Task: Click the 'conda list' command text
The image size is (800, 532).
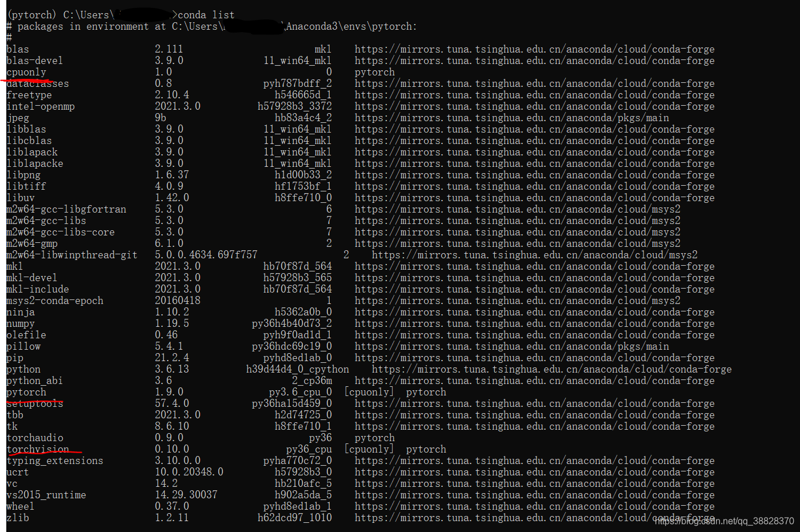Action: pyautogui.click(x=206, y=15)
